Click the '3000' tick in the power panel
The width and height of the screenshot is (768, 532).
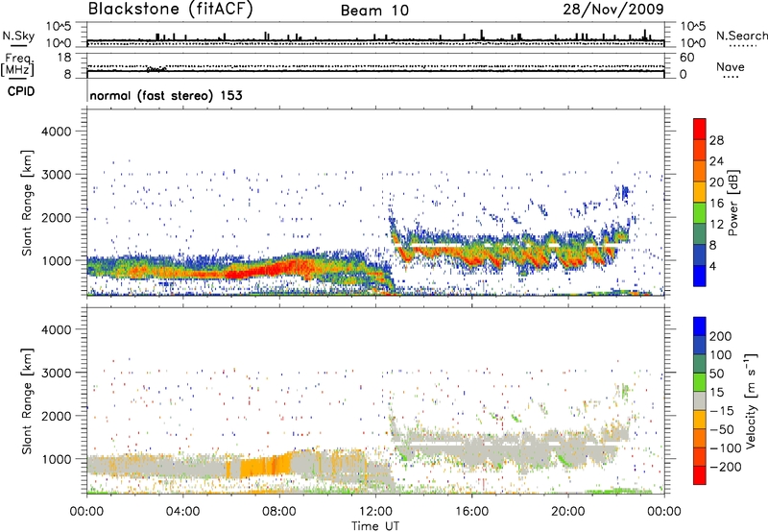[56, 175]
